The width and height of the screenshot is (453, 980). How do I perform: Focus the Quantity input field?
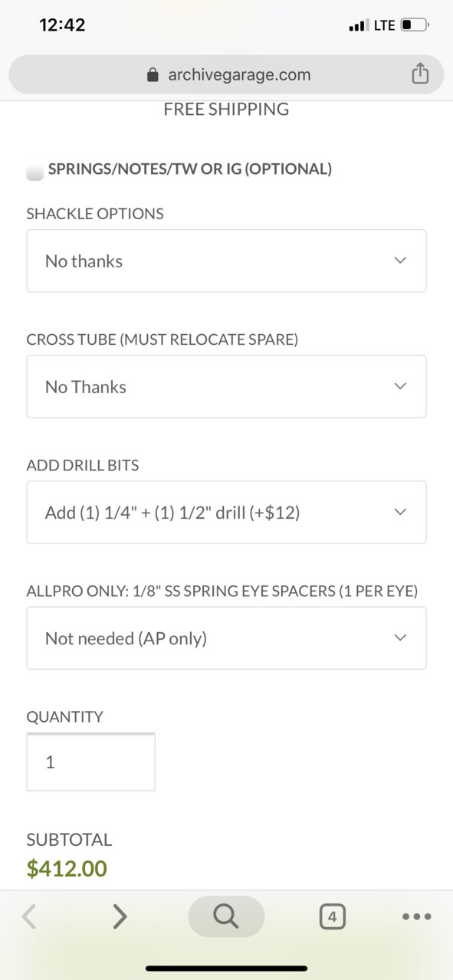coord(90,762)
